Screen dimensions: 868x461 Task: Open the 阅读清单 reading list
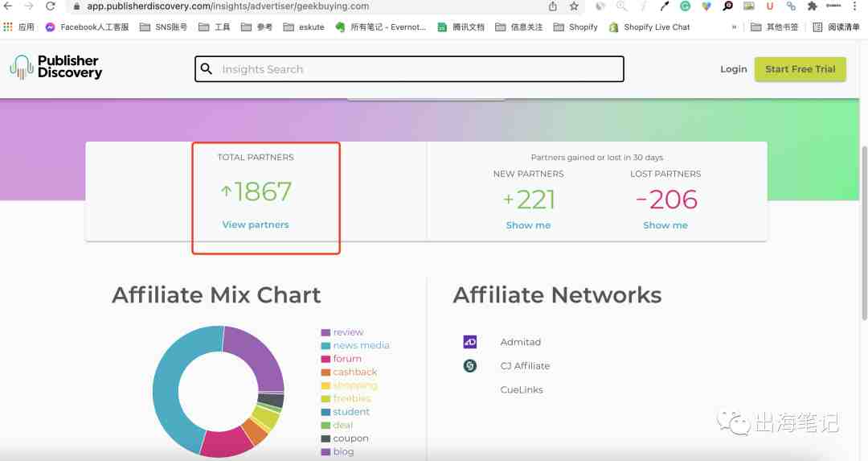[x=836, y=27]
